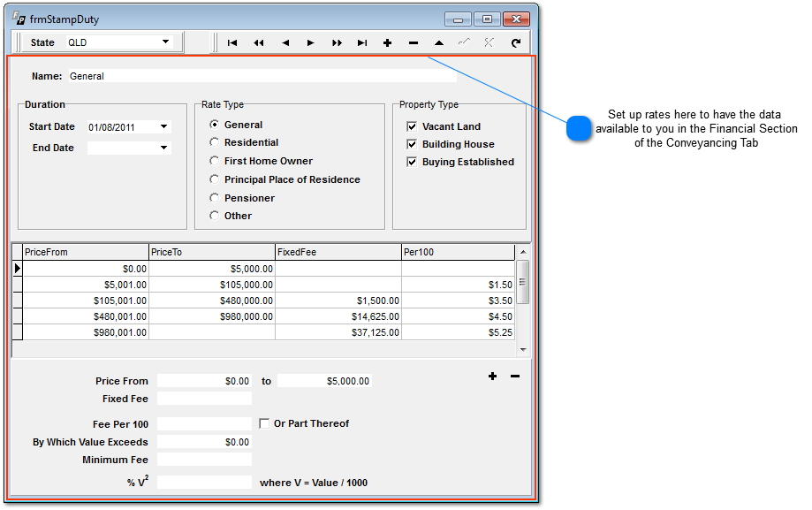Click the PriceFrom column header
Screen dimensions: 812x510
pyautogui.click(x=86, y=252)
